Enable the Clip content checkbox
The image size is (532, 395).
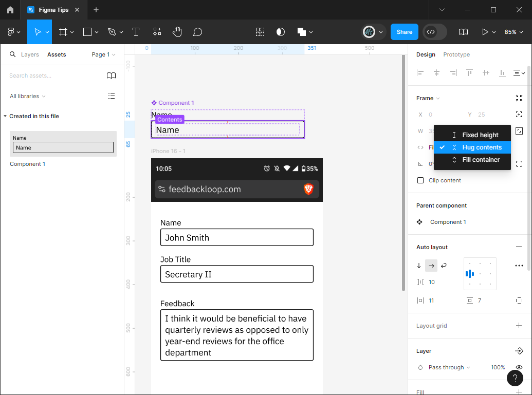click(x=420, y=180)
